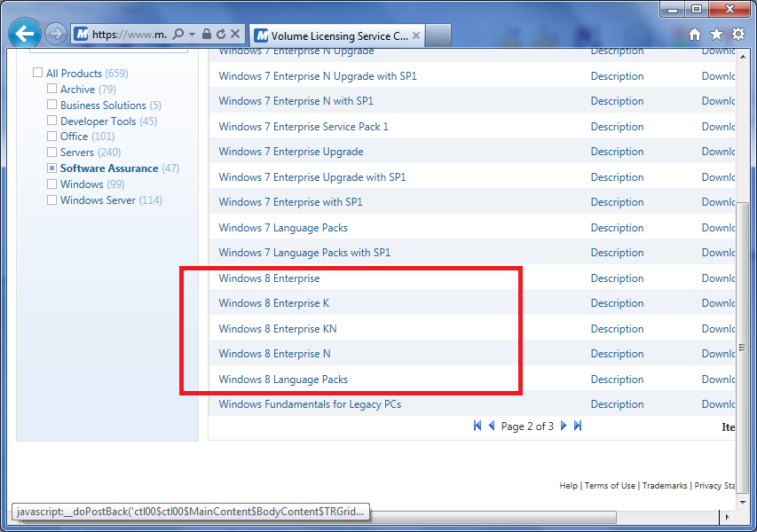This screenshot has width=757, height=532.
Task: Check the Windows (99) checkbox
Action: pos(51,184)
